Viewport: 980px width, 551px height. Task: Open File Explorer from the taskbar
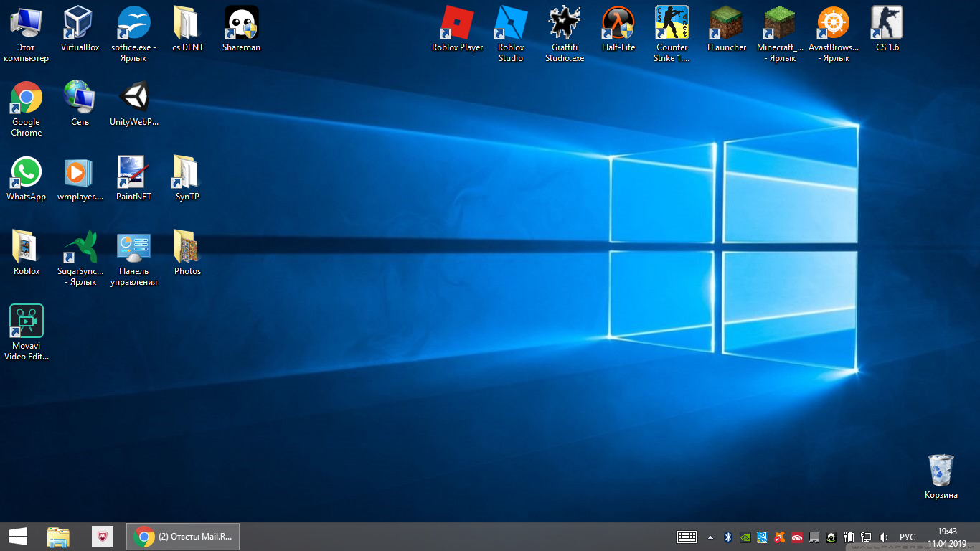58,537
